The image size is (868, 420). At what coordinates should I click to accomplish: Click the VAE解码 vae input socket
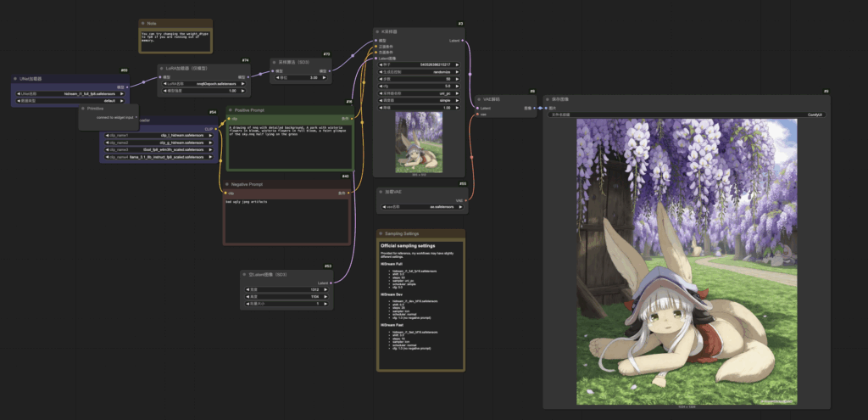click(x=476, y=115)
